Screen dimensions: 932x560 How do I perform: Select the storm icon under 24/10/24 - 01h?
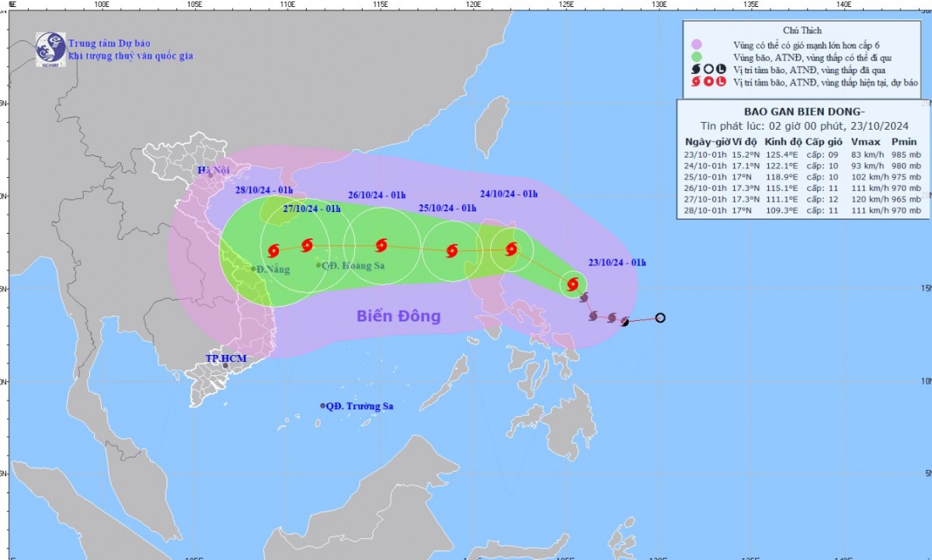tap(511, 249)
